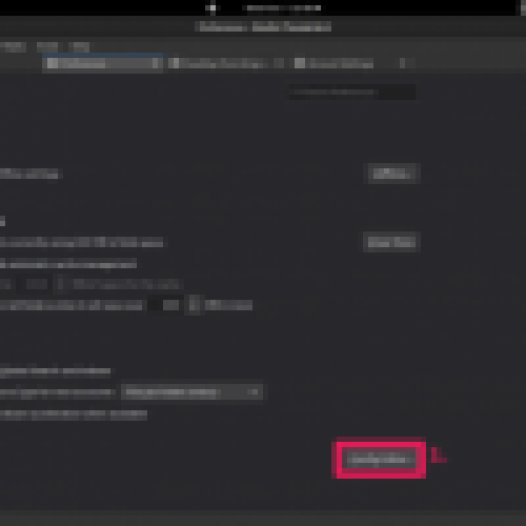Focus the preferences search field
Viewport: 526px width, 526px height.
pos(352,92)
